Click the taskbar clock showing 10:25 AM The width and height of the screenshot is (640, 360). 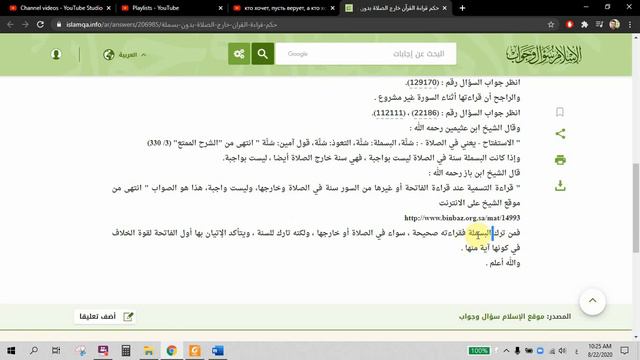tap(600, 350)
